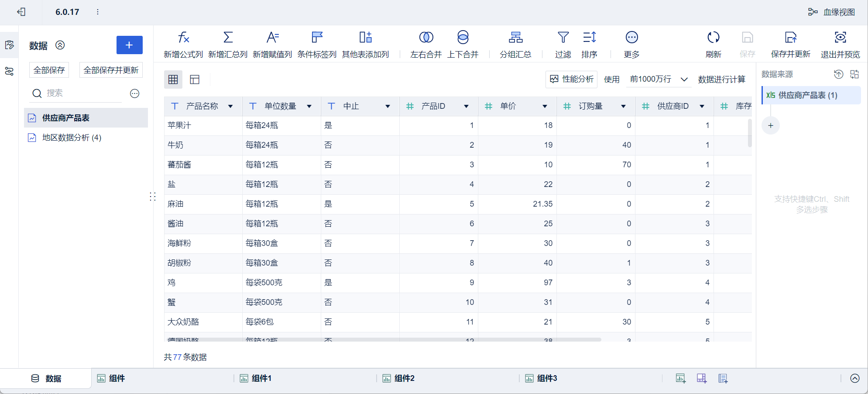Click the 每袋500克 cell in 蟹 row
868x394 pixels.
pyautogui.click(x=281, y=302)
